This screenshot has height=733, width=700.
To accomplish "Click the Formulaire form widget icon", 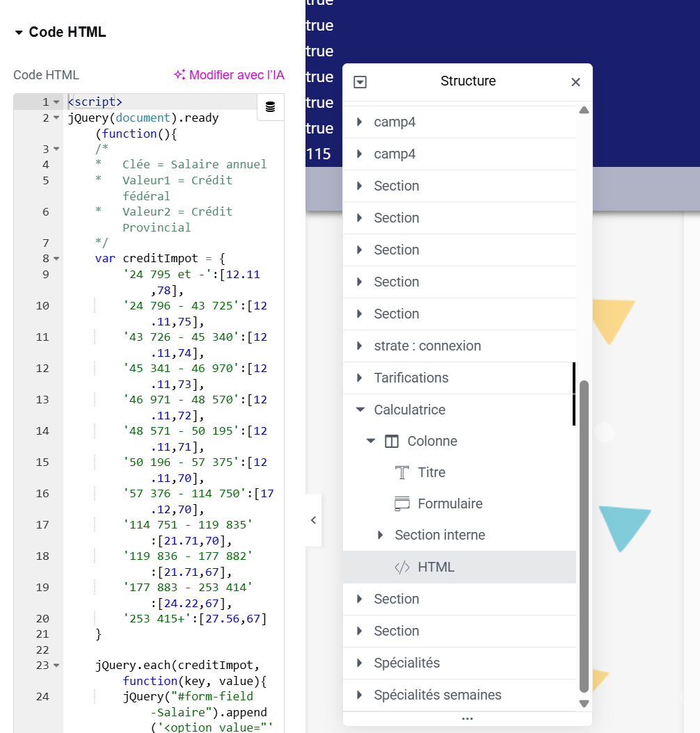I will (x=402, y=504).
